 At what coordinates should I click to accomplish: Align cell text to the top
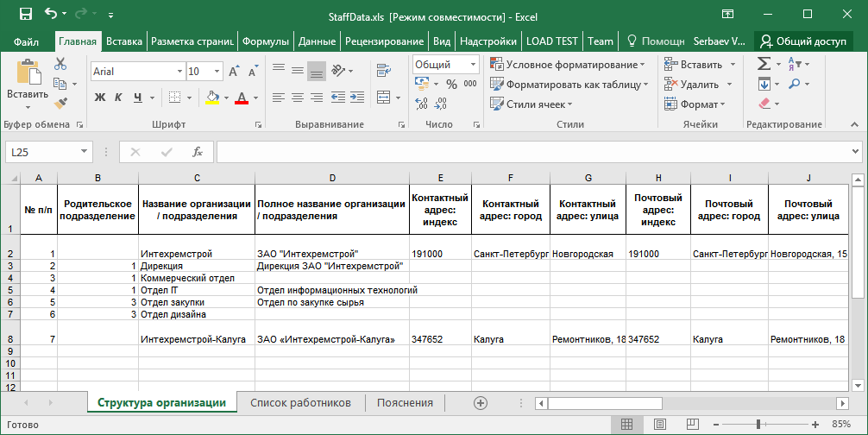[279, 70]
